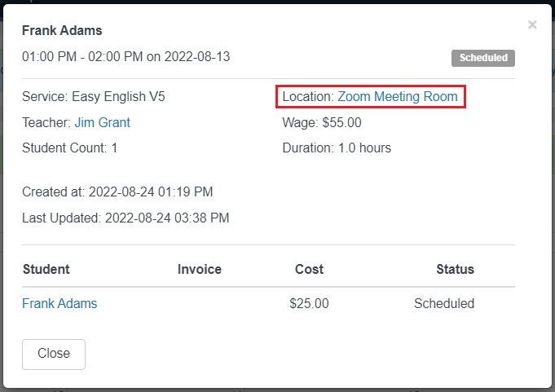Image resolution: width=555 pixels, height=392 pixels.
Task: Click the $25.00 cost cell
Action: point(309,303)
